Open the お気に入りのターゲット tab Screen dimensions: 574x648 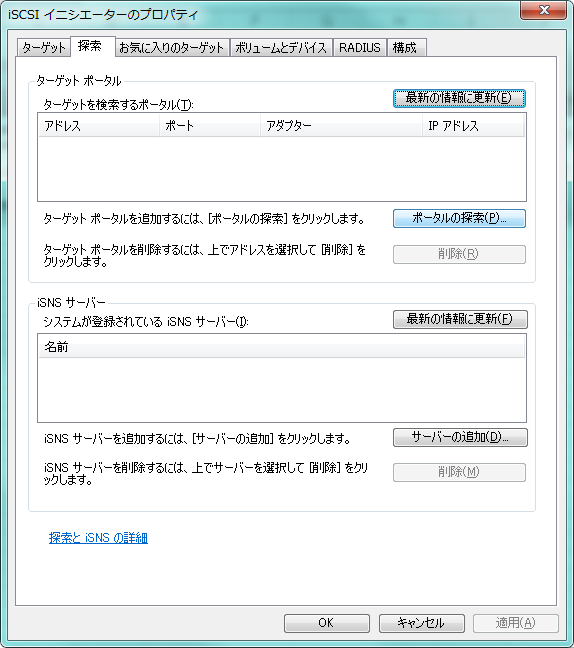pyautogui.click(x=171, y=48)
